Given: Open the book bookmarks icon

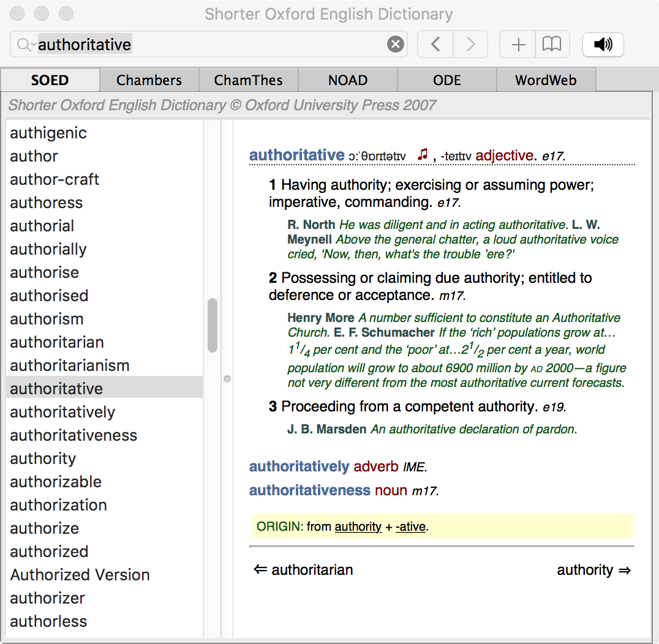Looking at the screenshot, I should click(552, 44).
